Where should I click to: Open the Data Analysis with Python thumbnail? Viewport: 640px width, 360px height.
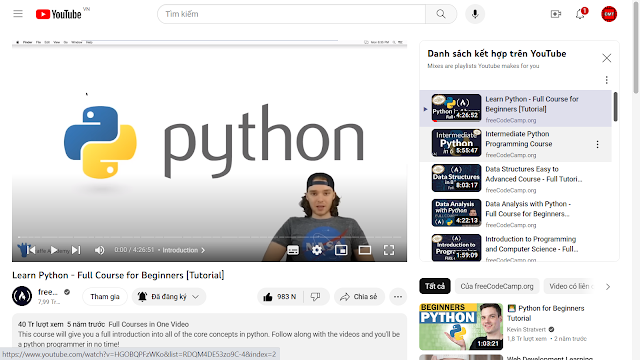[456, 213]
